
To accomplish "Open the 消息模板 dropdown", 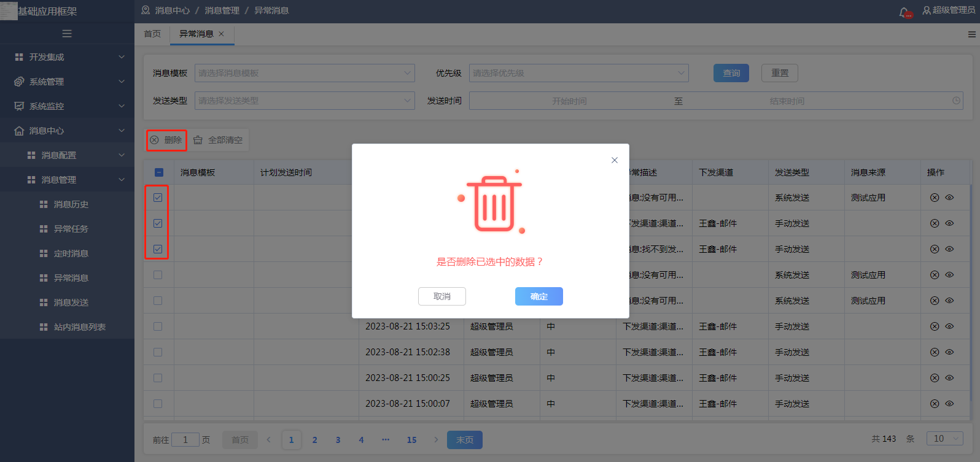I will click(305, 73).
